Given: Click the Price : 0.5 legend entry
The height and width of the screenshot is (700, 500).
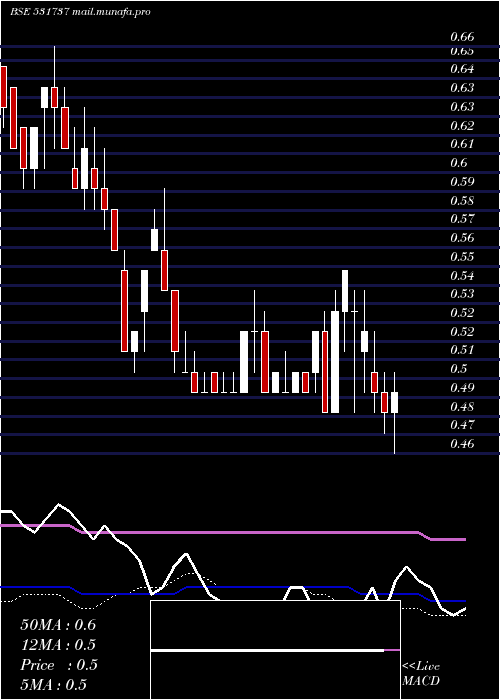Looking at the screenshot, I should coord(58,665).
